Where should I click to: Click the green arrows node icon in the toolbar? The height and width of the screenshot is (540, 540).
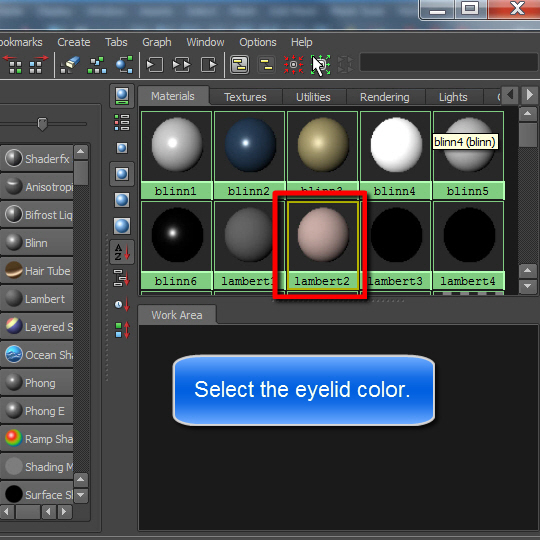tap(321, 64)
